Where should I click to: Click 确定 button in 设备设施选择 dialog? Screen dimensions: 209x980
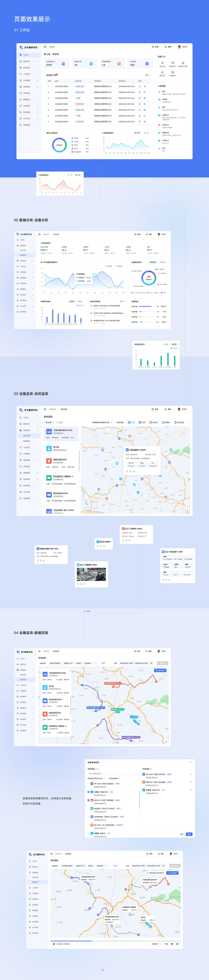click(189, 834)
